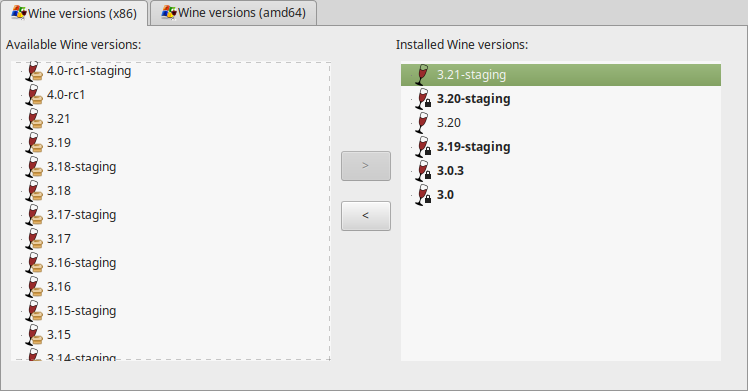The image size is (748, 391).
Task: Select available version 3.19
Action: pyautogui.click(x=59, y=143)
